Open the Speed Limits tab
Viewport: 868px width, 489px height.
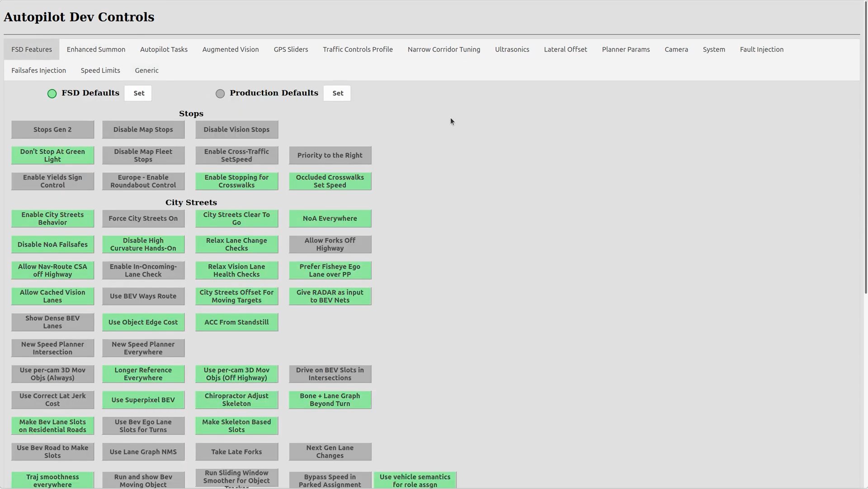[x=100, y=71]
